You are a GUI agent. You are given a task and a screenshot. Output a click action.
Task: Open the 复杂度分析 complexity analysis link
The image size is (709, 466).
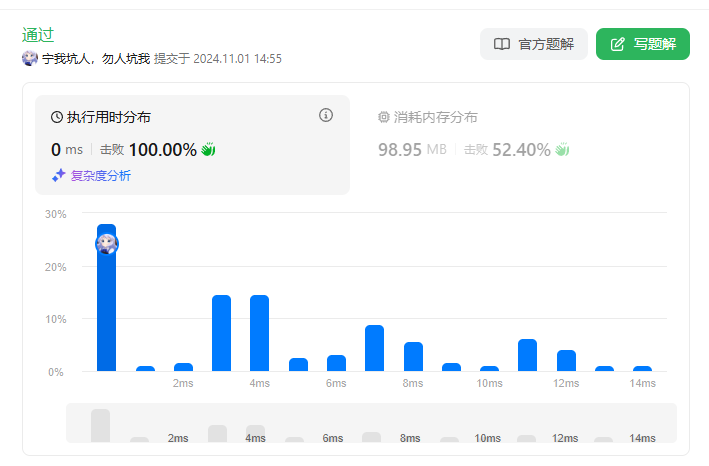(x=100, y=176)
